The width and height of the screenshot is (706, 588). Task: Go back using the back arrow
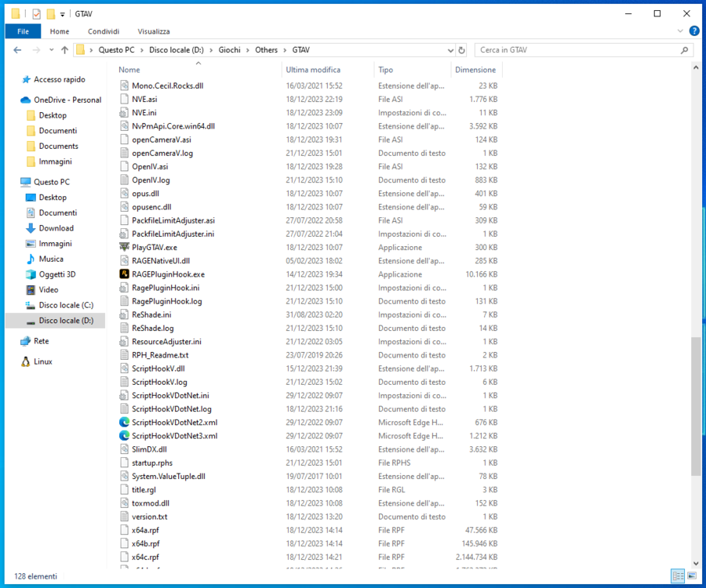pos(17,49)
